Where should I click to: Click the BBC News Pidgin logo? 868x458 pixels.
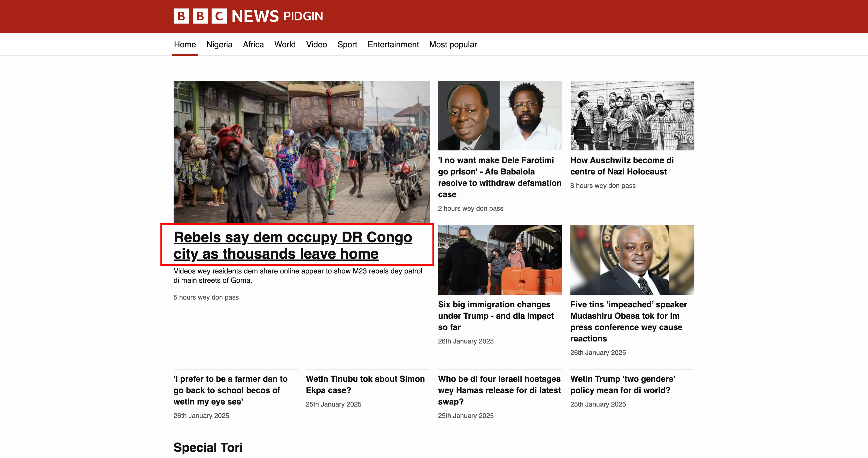click(248, 16)
